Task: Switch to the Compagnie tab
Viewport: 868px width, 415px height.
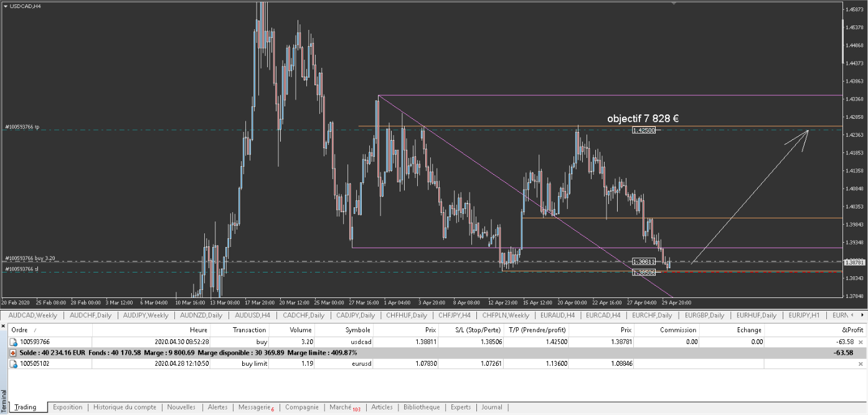Action: tap(301, 407)
